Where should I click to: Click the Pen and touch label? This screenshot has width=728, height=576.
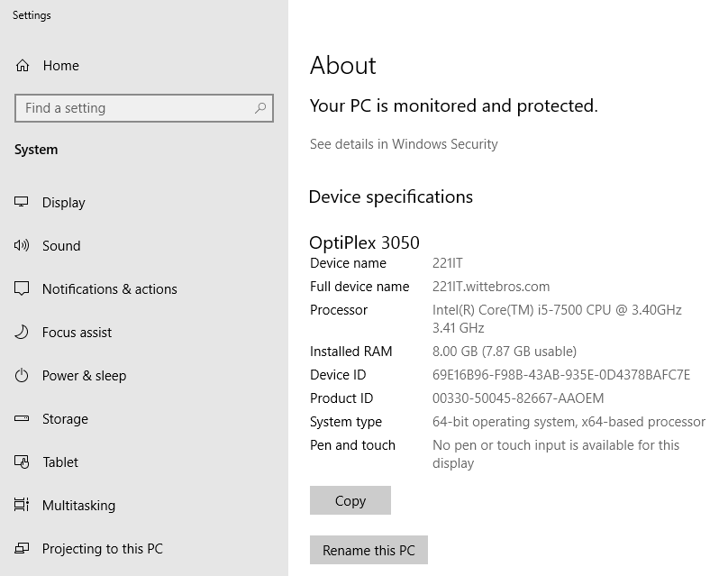352,445
